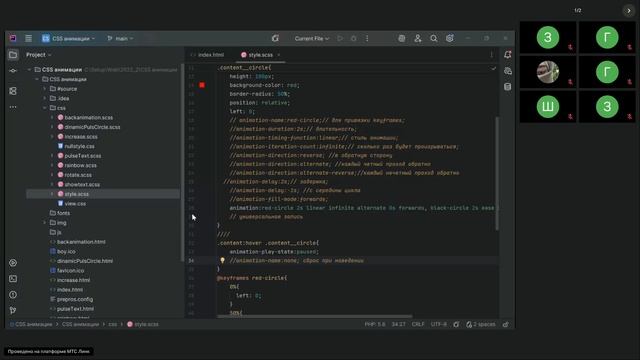Expand the #source folder
640x360 pixels.
click(x=44, y=89)
